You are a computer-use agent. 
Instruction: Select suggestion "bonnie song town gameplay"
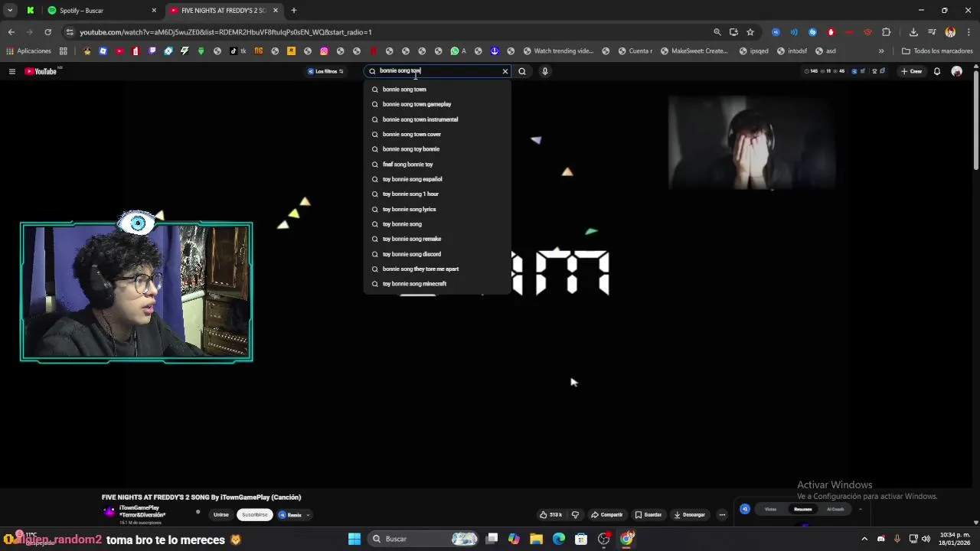tap(437, 104)
